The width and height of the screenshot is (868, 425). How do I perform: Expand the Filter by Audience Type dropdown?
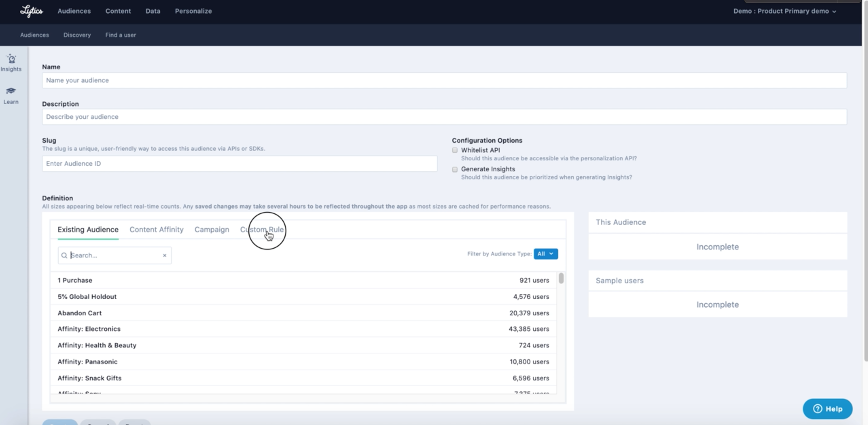pyautogui.click(x=546, y=254)
